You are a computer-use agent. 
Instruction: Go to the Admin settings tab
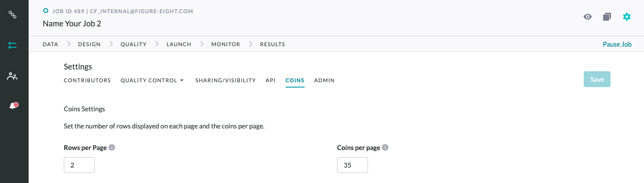tap(324, 81)
